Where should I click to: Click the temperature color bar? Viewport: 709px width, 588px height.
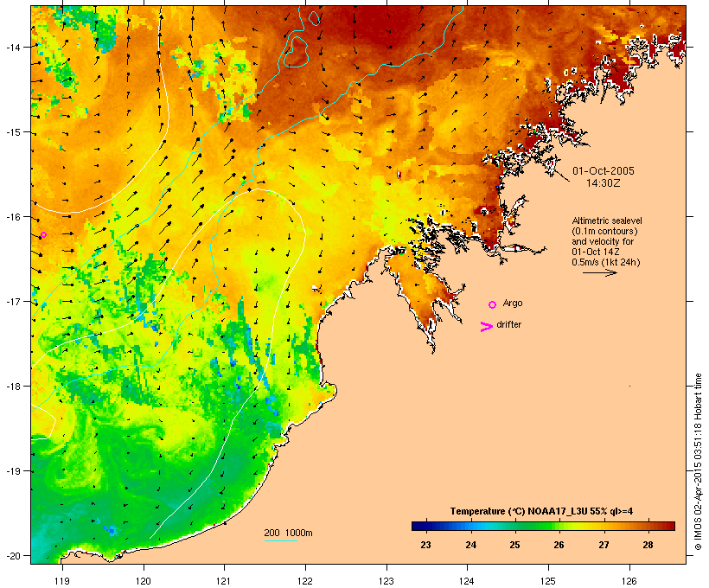tap(543, 526)
